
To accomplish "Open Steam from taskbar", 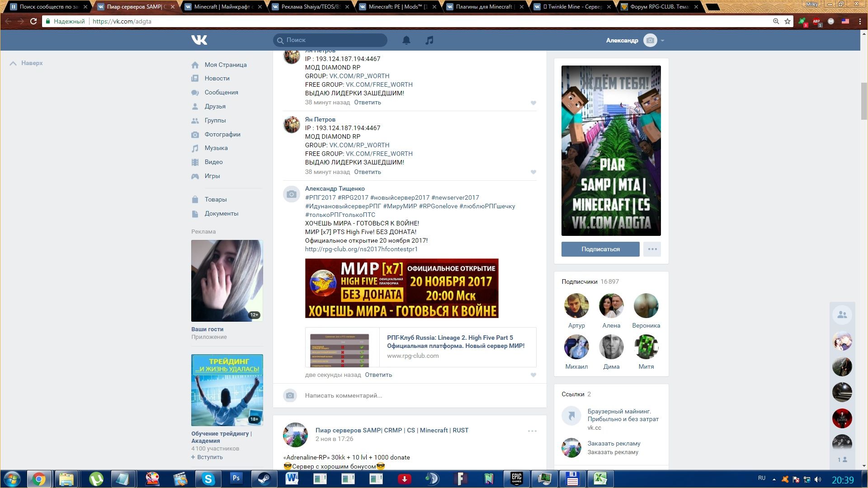I will pyautogui.click(x=264, y=479).
